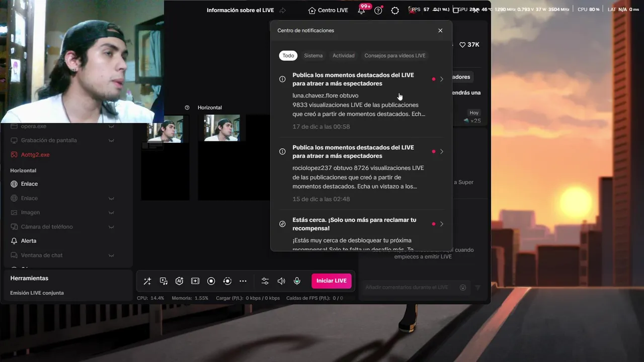Click the clip highlight capture icon

point(195,281)
